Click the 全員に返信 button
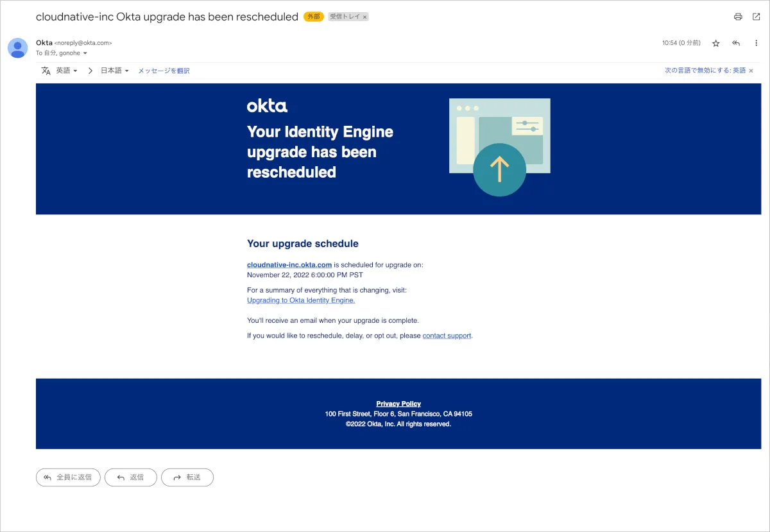770x532 pixels. pyautogui.click(x=68, y=477)
